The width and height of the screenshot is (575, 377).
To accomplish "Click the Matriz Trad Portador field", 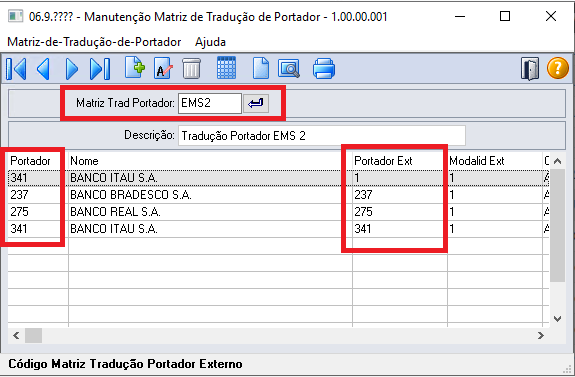I will pyautogui.click(x=210, y=103).
